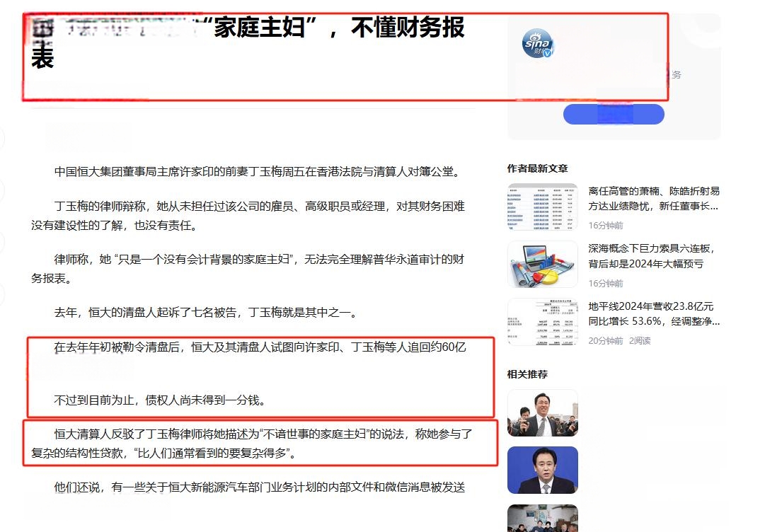This screenshot has width=765, height=532.
Task: Open related thumbnail of man among crowd
Action: coord(543,412)
